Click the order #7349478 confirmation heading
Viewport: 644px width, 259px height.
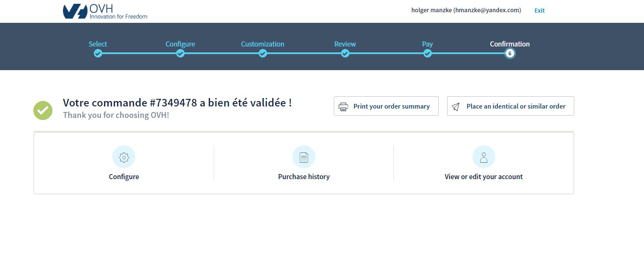tap(177, 103)
